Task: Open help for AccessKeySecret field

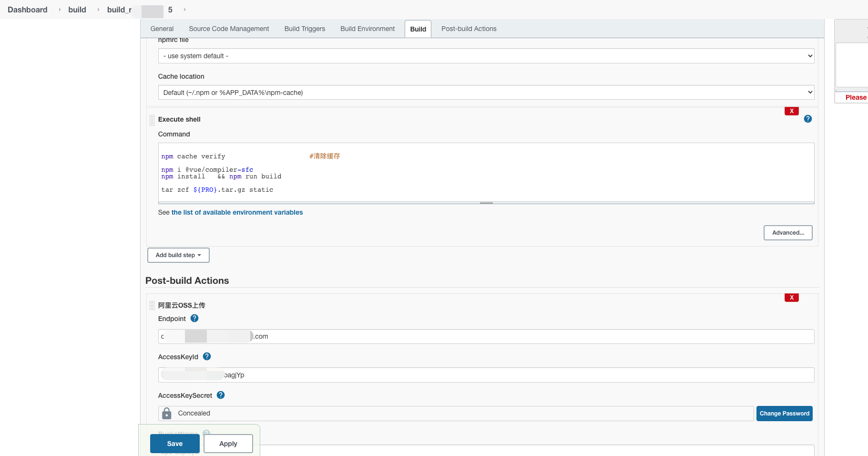Action: (220, 395)
